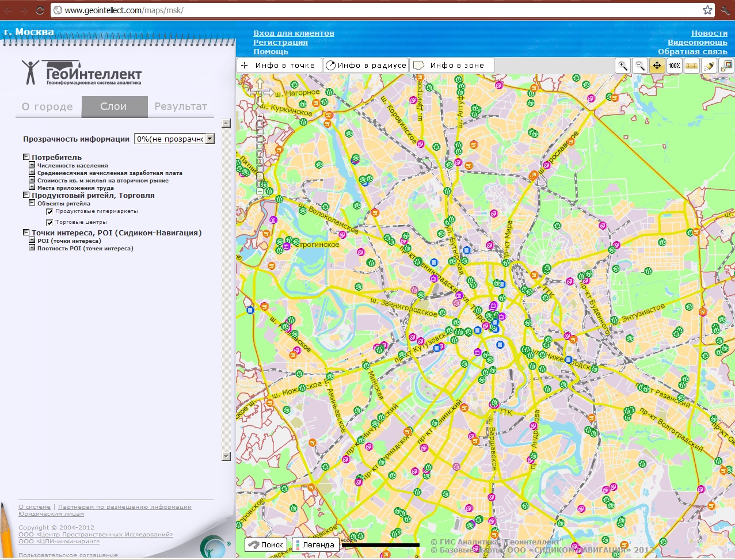Expand Плотность POI node
The width and height of the screenshot is (735, 560).
32,247
